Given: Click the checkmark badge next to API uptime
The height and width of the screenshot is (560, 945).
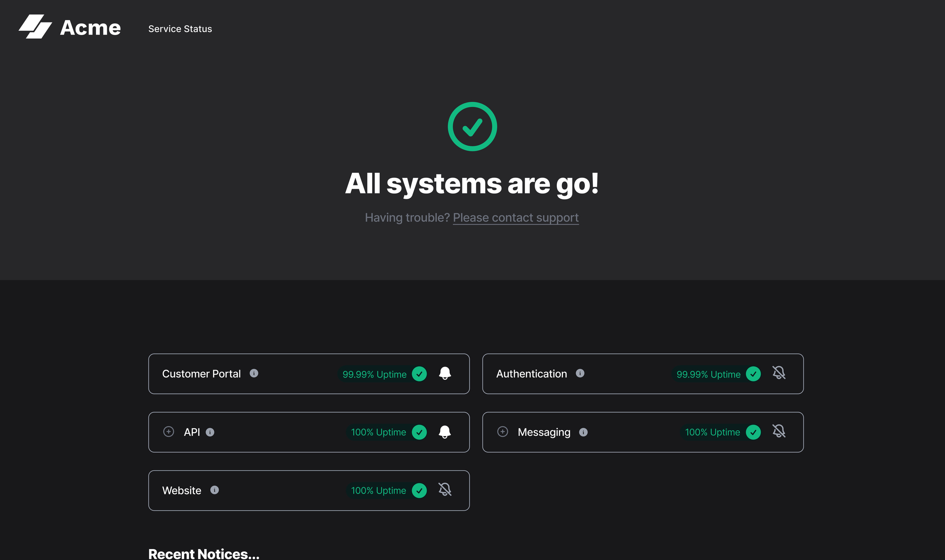Looking at the screenshot, I should point(419,432).
